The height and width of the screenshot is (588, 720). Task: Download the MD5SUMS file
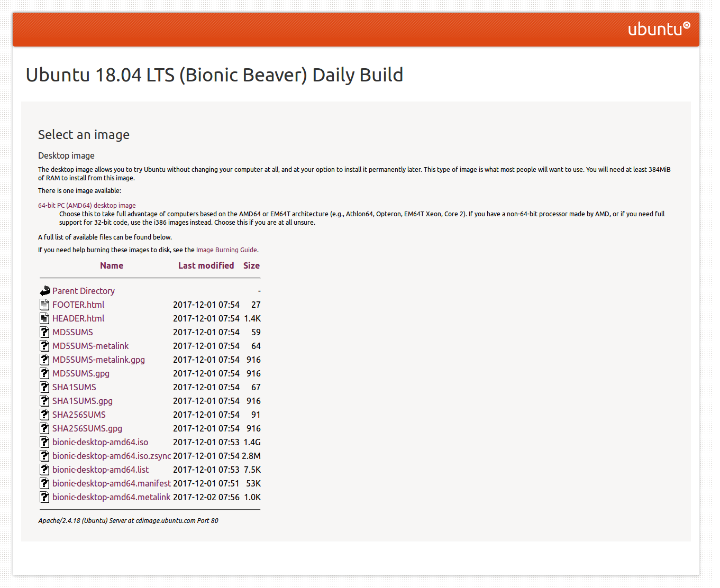pyautogui.click(x=72, y=332)
